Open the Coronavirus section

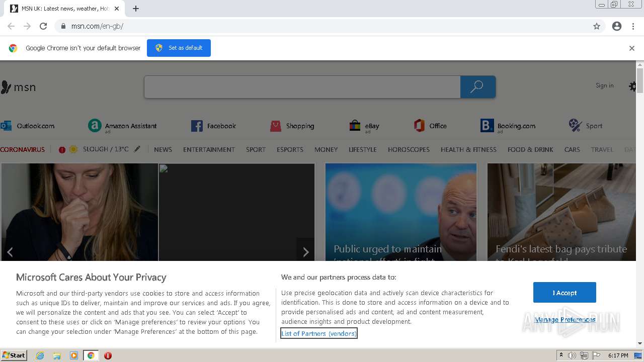22,149
